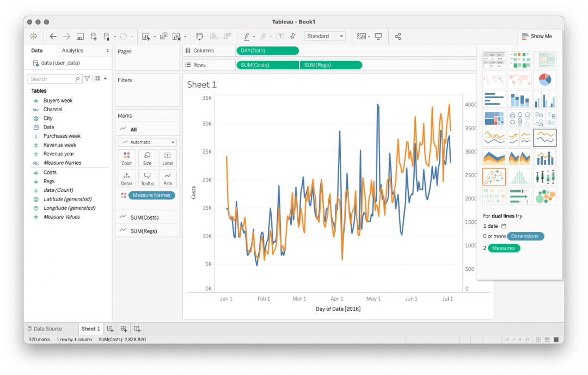Image resolution: width=588 pixels, height=375 pixels.
Task: Select the pie chart in Show Me
Action: [x=544, y=80]
